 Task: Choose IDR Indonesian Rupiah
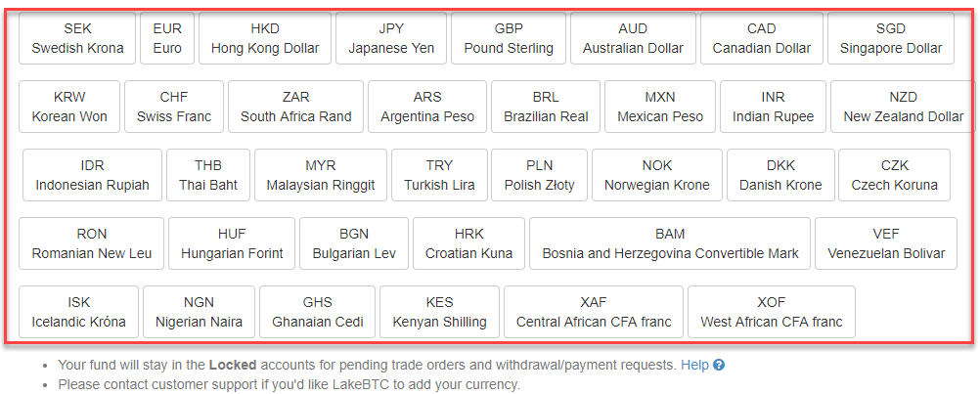coord(93,175)
